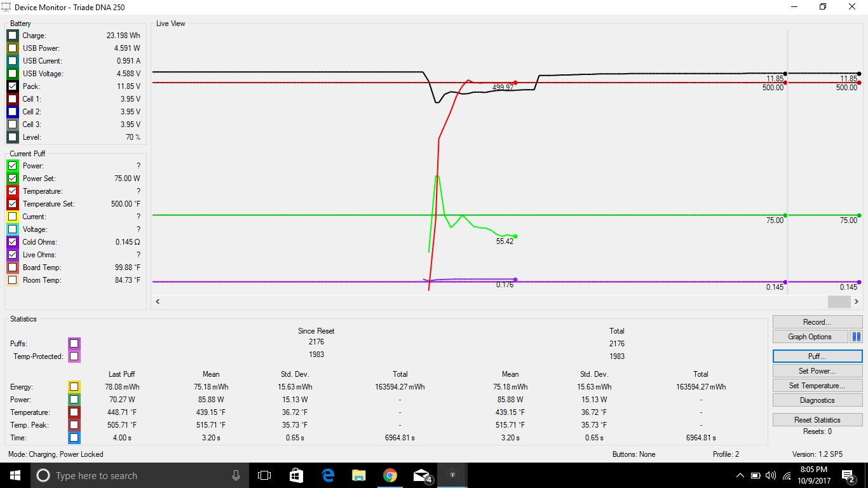Uncheck the Pack voltage checkbox
The width and height of the screenshot is (868, 488).
tap(13, 86)
